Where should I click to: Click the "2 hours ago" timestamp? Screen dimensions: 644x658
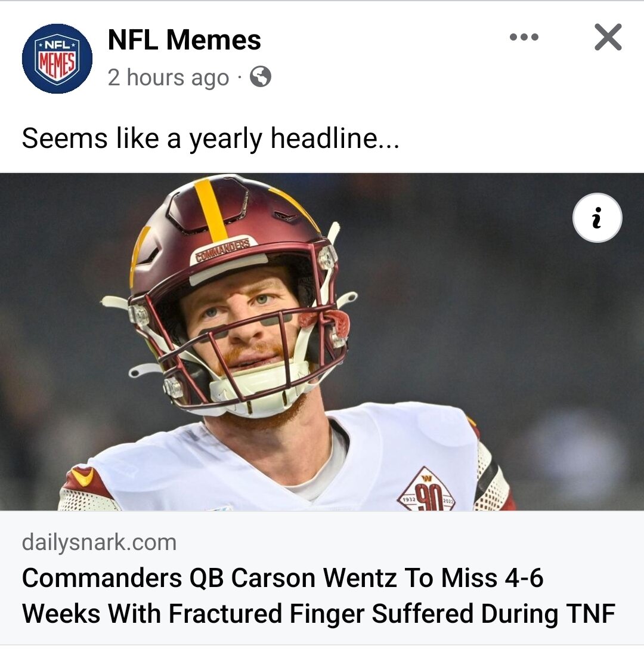(168, 78)
